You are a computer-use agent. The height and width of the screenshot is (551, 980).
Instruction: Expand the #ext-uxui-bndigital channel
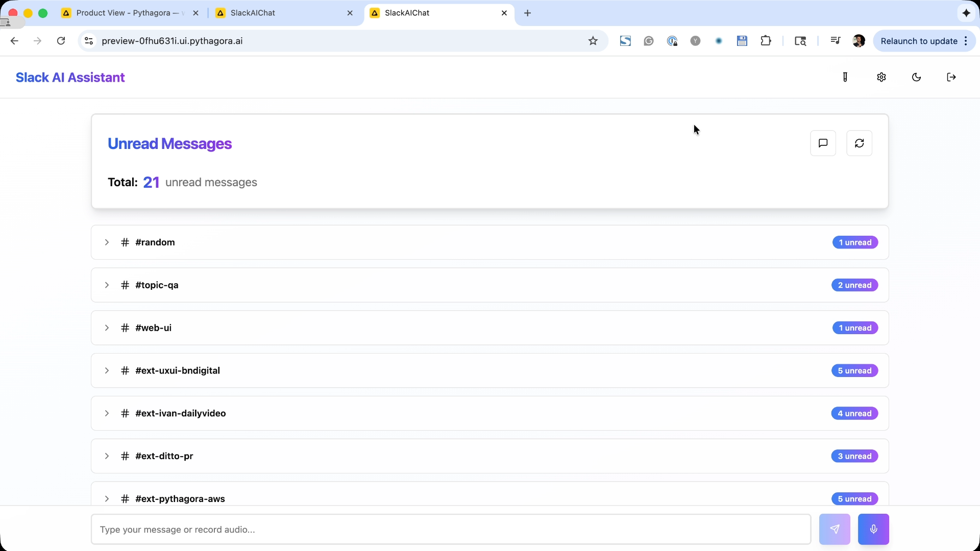(x=107, y=371)
